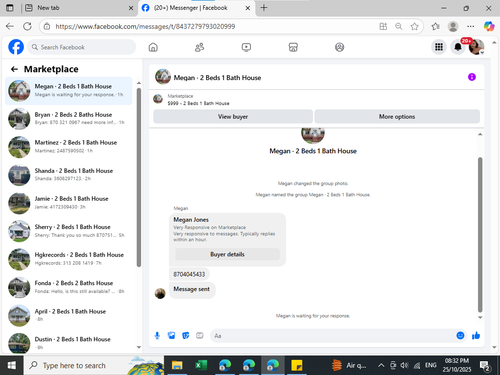Viewport: 500px width, 375px height.
Task: Close the Messenger | Facebook tab
Action: tap(248, 8)
